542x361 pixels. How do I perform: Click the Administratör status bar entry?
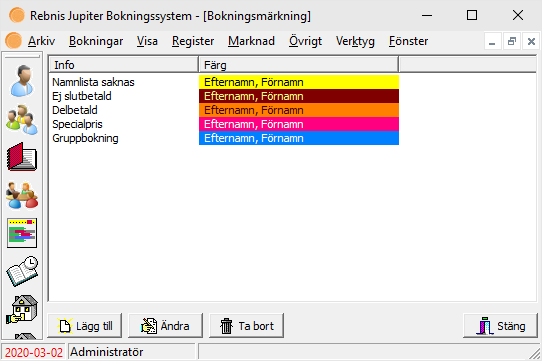pyautogui.click(x=131, y=352)
